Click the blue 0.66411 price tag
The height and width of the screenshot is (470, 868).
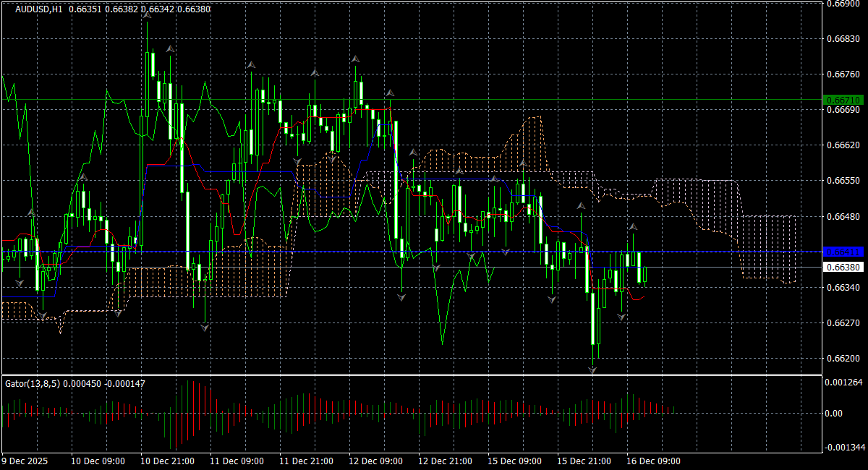843,252
